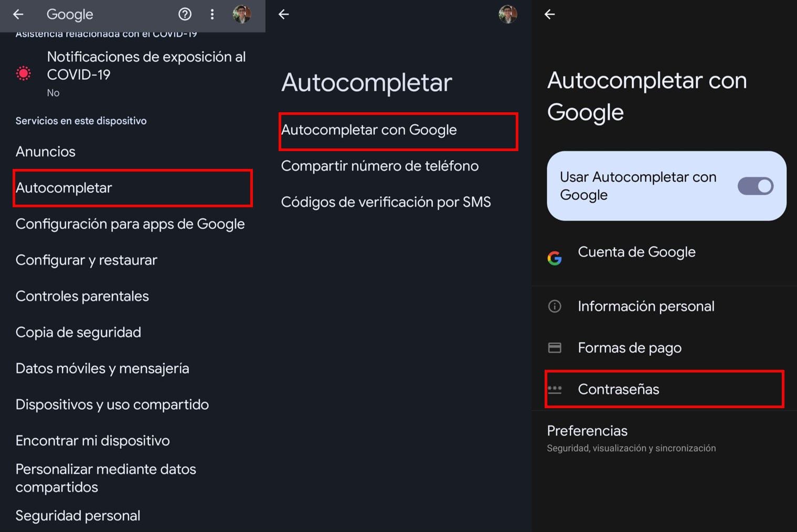Viewport: 797px width, 532px height.
Task: Tap the COVID-19 exposure notifications icon
Action: click(x=24, y=73)
